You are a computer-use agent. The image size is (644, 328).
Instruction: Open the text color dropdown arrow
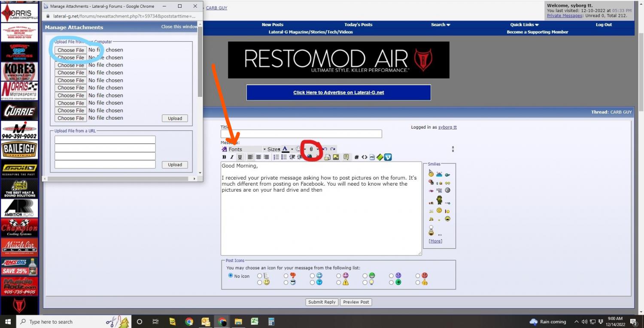[x=292, y=149]
